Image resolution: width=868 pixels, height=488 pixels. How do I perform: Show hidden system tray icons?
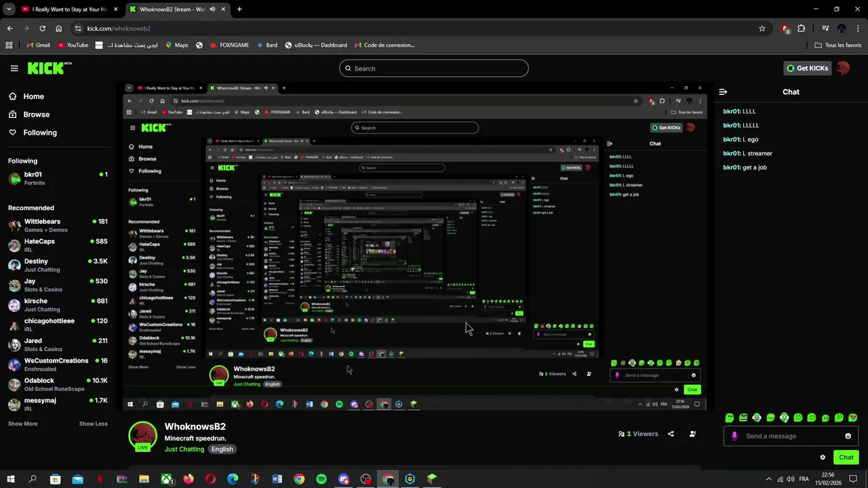click(x=768, y=479)
